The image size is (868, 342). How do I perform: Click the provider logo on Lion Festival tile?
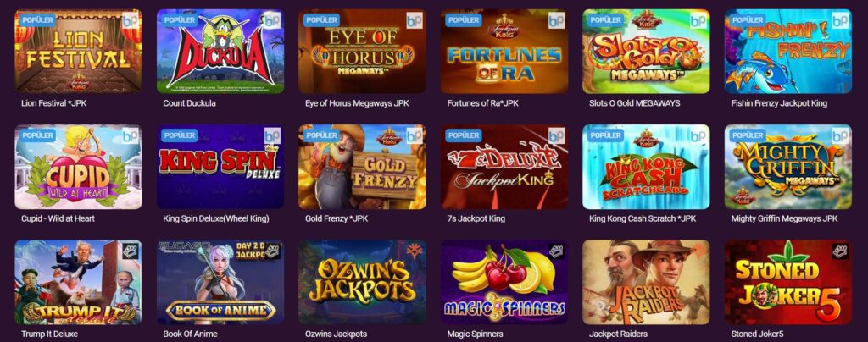point(130,21)
